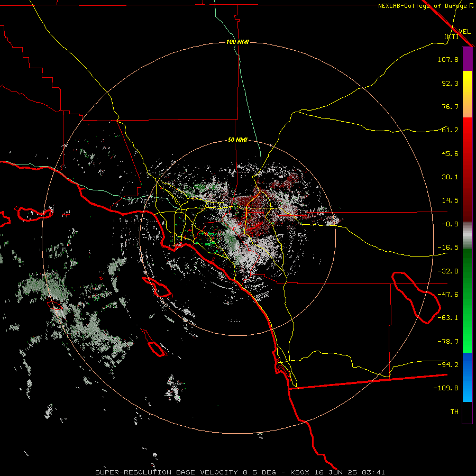This screenshot has height=476, width=476.
Task: Click the TH legend label
Action: [x=454, y=412]
